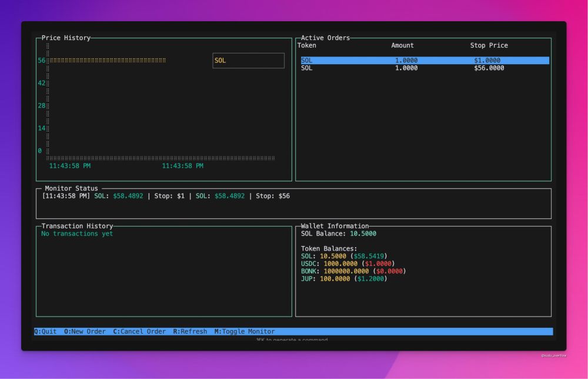Open a new order with O:New Order

[85, 331]
